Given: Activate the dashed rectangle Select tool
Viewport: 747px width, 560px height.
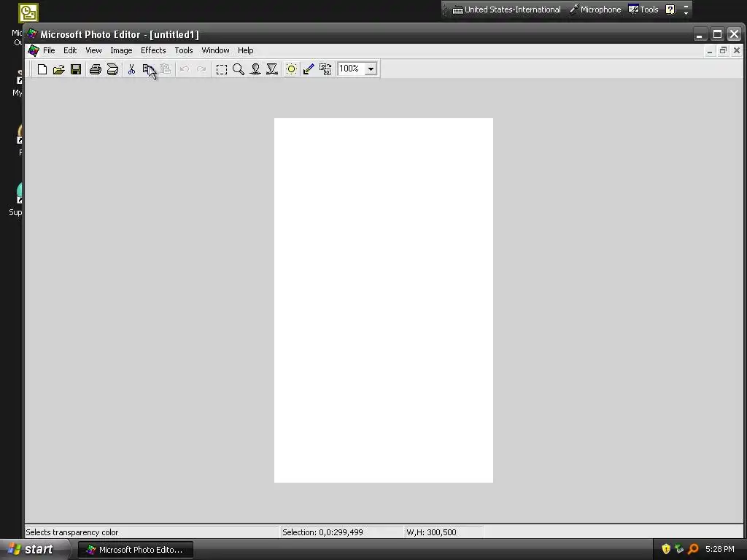Looking at the screenshot, I should (222, 69).
